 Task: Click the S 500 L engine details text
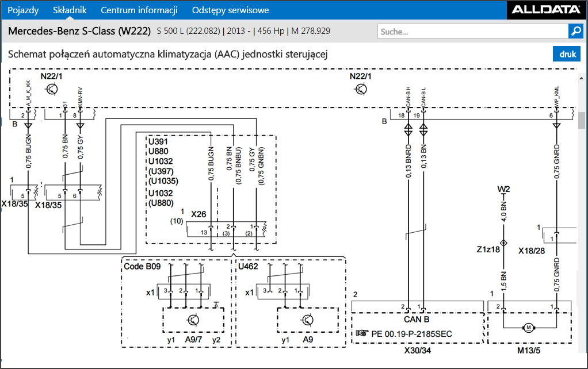point(243,31)
